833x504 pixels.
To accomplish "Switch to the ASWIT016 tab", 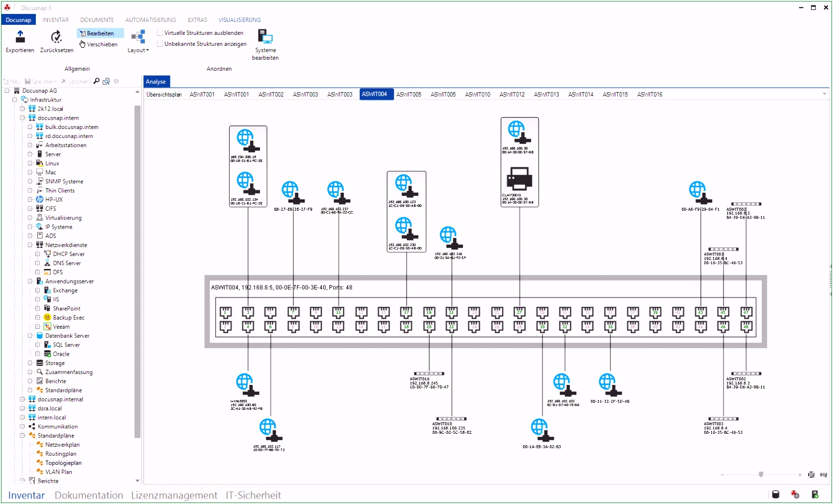I will pos(650,95).
